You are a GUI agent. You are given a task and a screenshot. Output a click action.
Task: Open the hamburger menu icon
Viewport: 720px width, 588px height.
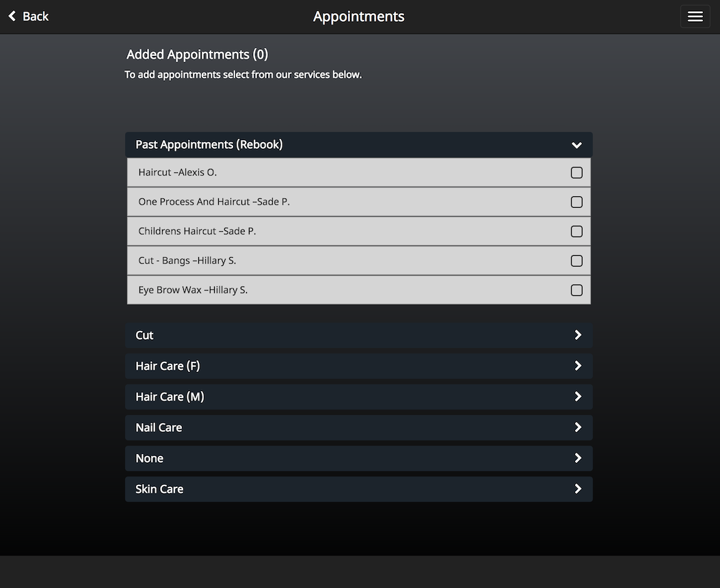[x=695, y=16]
